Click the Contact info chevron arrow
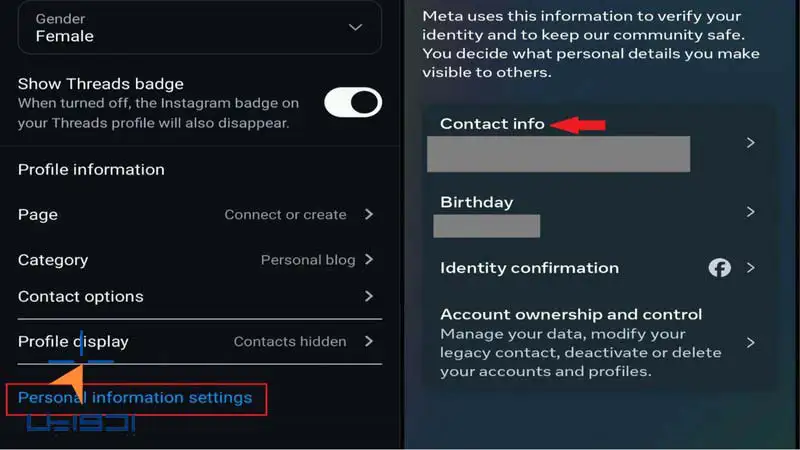Image resolution: width=800 pixels, height=450 pixels. tap(750, 143)
